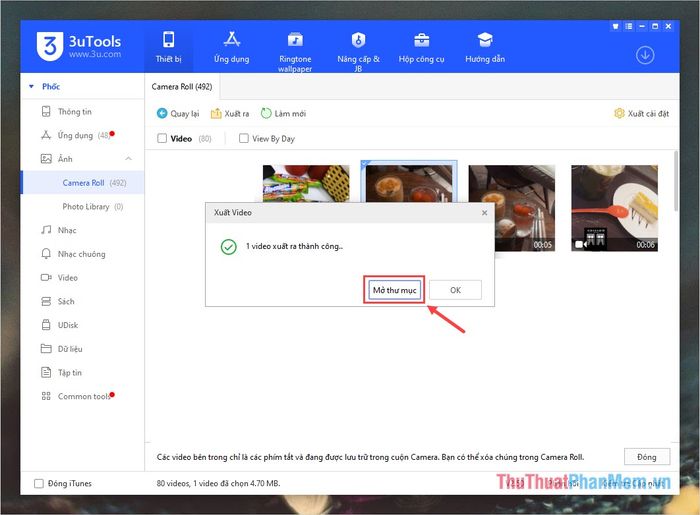The image size is (700, 515).
Task: Switch to the Camera Roll (492) tab
Action: pyautogui.click(x=181, y=87)
